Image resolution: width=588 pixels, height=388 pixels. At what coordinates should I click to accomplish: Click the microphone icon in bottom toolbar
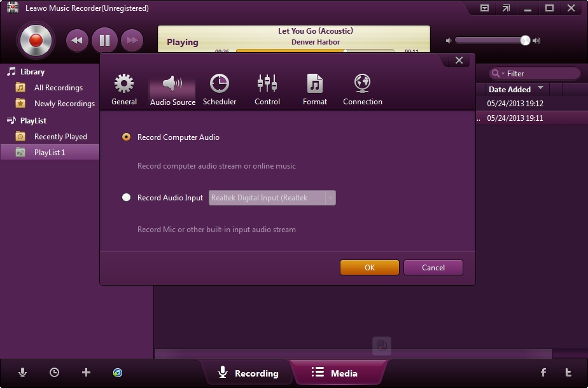[23, 373]
